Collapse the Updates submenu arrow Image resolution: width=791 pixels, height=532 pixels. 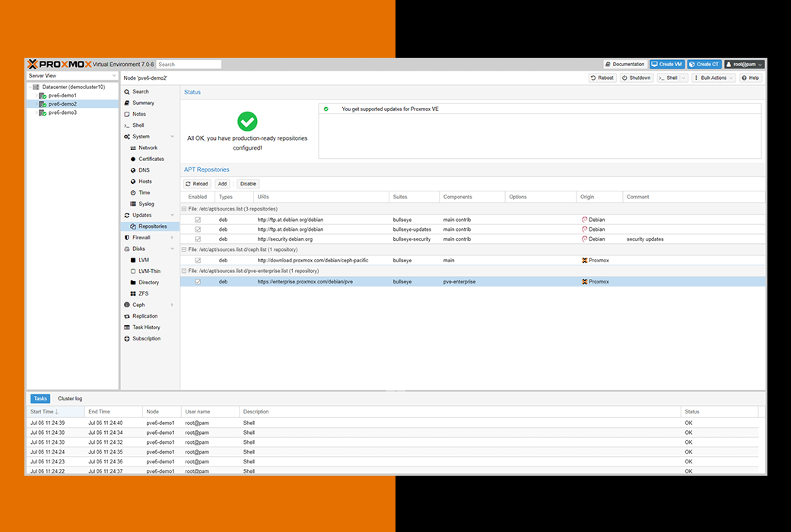click(x=173, y=215)
